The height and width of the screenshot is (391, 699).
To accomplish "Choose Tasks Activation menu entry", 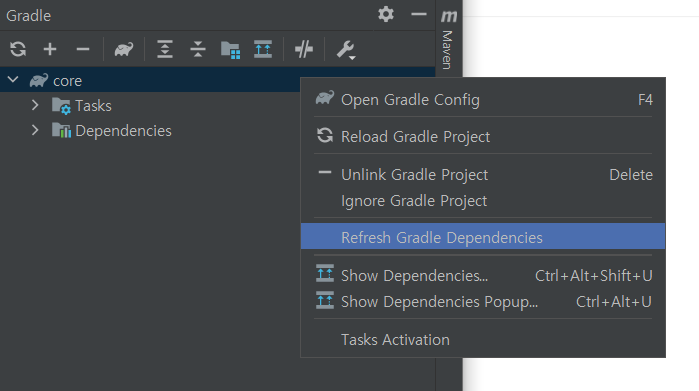I will [483, 340].
